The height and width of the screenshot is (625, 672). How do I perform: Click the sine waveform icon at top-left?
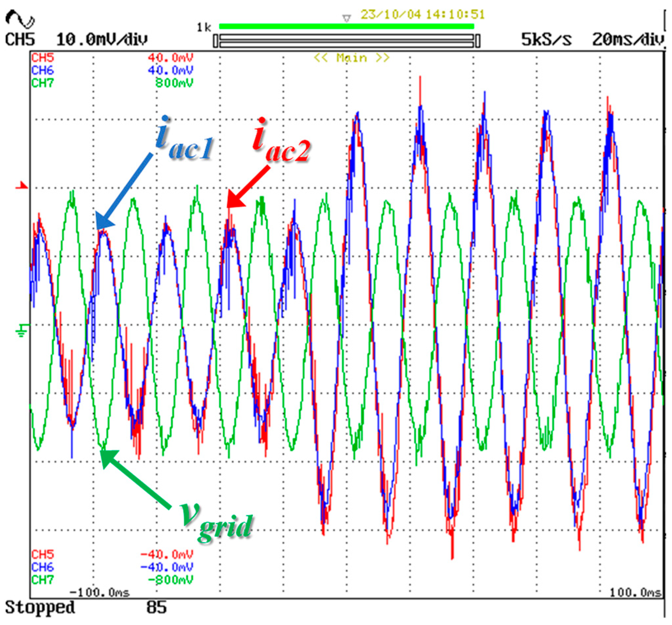tap(19, 19)
